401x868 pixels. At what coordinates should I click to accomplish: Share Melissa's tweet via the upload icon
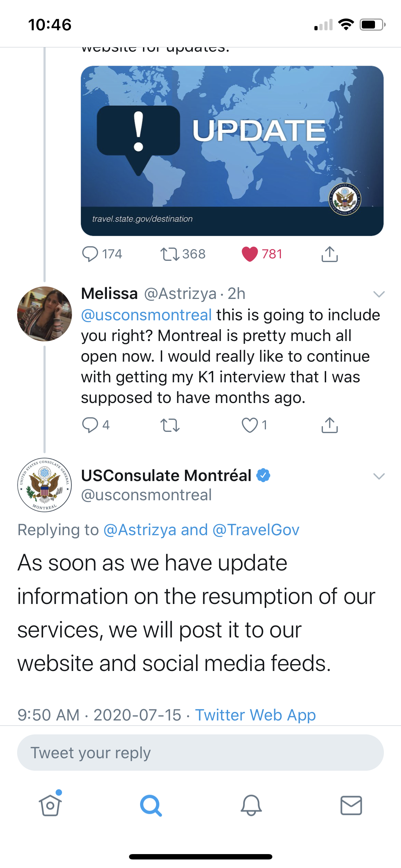coord(330,425)
